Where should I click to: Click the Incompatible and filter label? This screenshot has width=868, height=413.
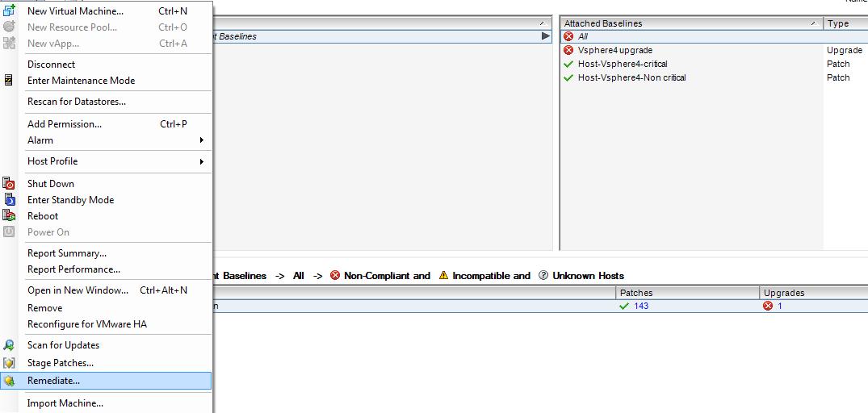point(491,275)
